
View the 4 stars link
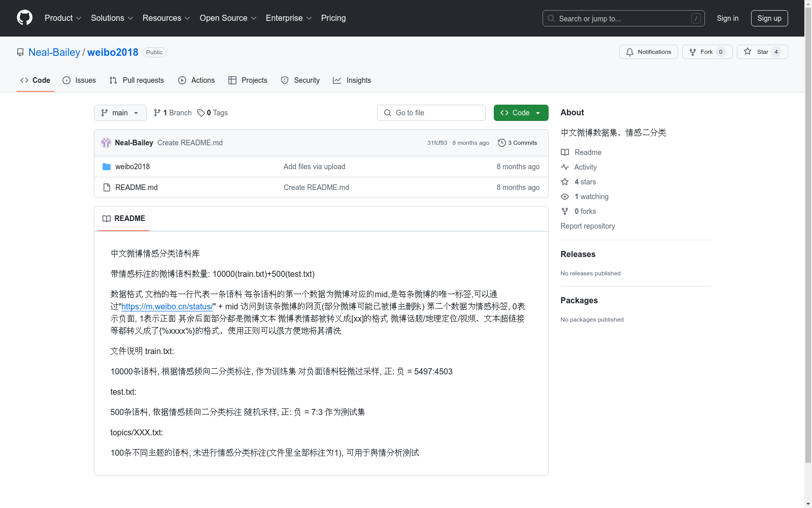pyautogui.click(x=579, y=182)
